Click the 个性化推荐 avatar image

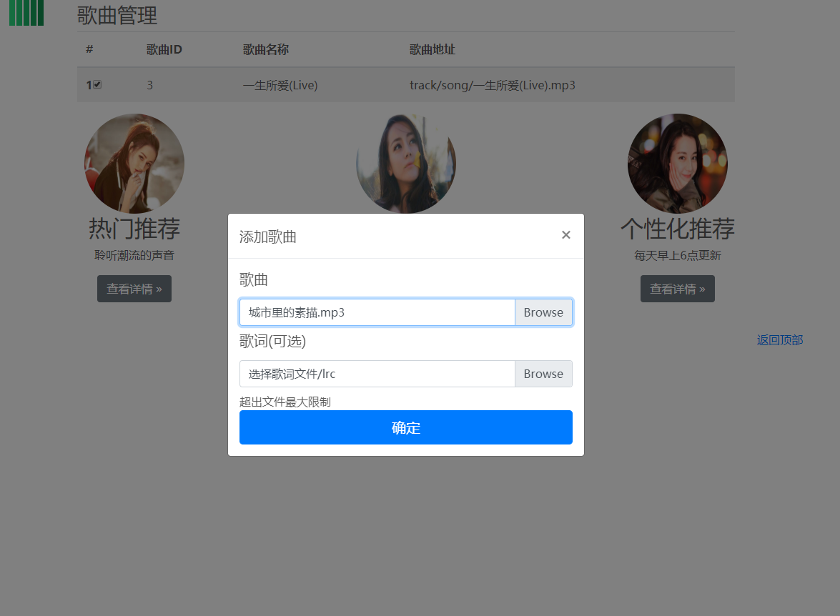(x=677, y=163)
